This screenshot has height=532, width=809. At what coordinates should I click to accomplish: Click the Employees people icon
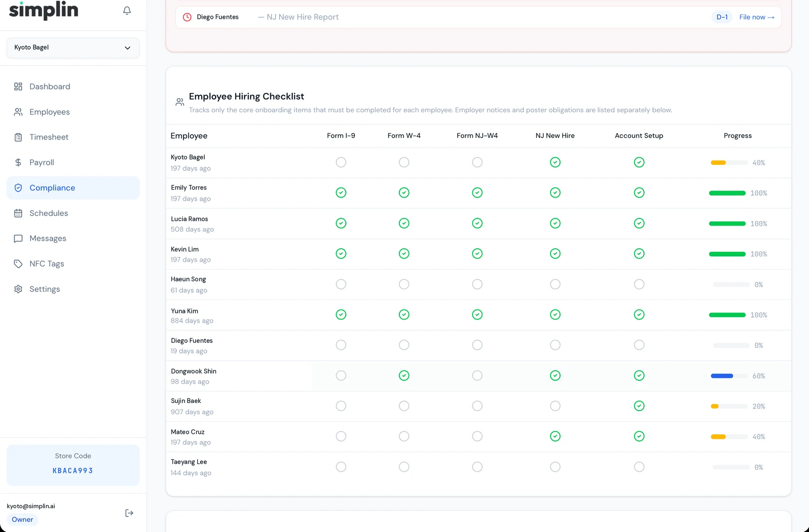point(18,112)
